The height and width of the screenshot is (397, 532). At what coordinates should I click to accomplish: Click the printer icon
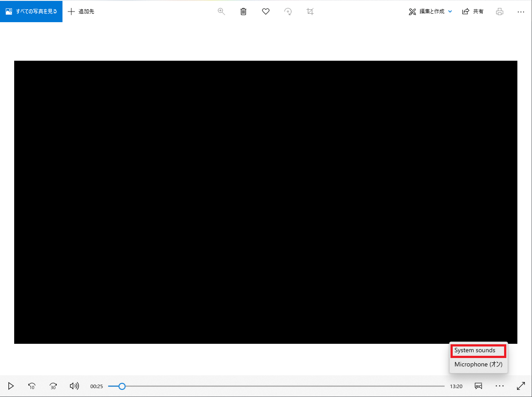click(500, 12)
